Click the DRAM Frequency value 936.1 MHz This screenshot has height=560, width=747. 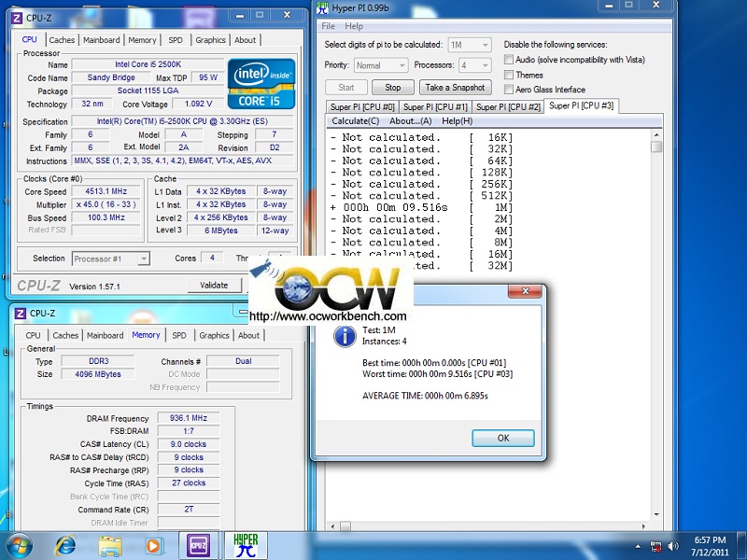(x=189, y=418)
